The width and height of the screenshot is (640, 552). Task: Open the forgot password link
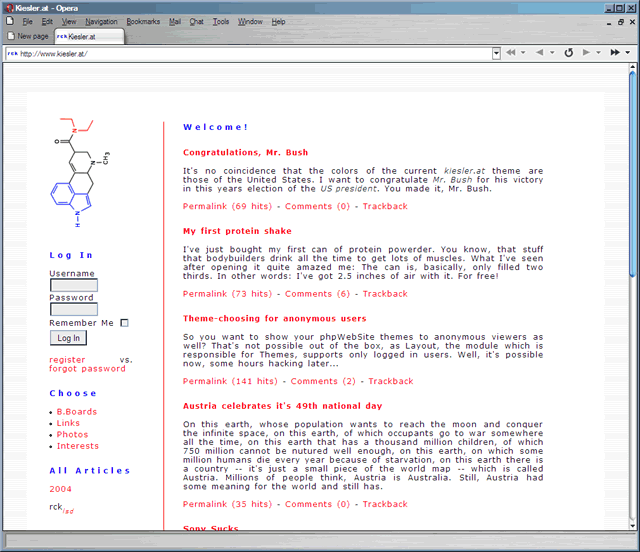[x=87, y=369]
